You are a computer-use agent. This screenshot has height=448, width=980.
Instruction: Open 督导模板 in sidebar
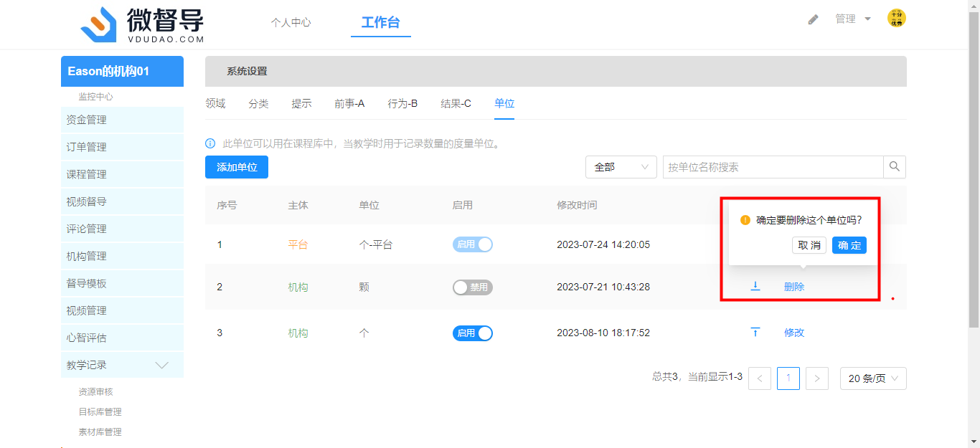(122, 283)
